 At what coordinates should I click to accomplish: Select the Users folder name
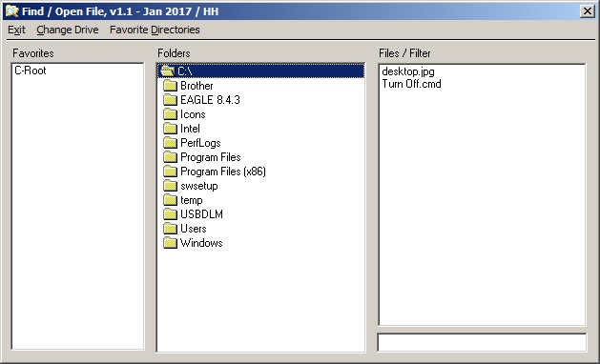(x=194, y=229)
